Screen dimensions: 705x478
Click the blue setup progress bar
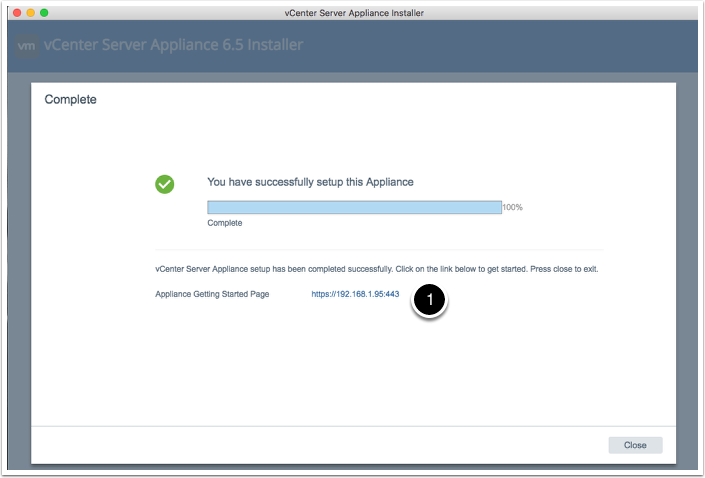(x=354, y=207)
